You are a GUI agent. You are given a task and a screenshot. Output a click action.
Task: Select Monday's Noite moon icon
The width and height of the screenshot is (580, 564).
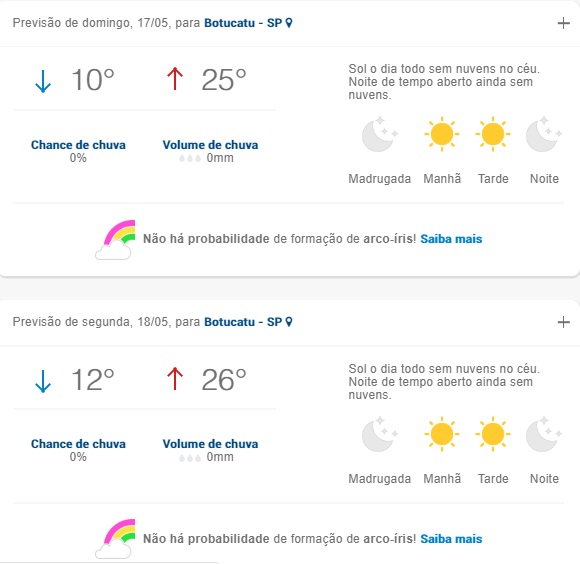tap(544, 434)
